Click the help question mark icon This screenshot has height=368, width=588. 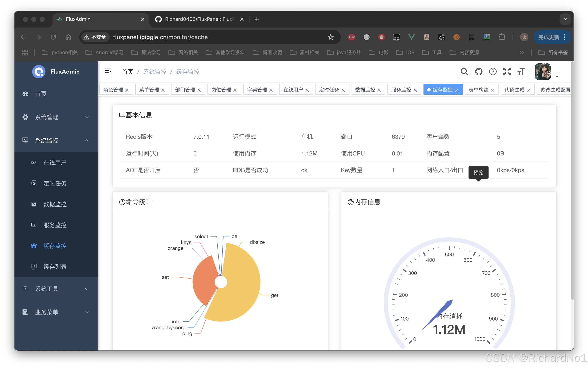[x=493, y=71]
